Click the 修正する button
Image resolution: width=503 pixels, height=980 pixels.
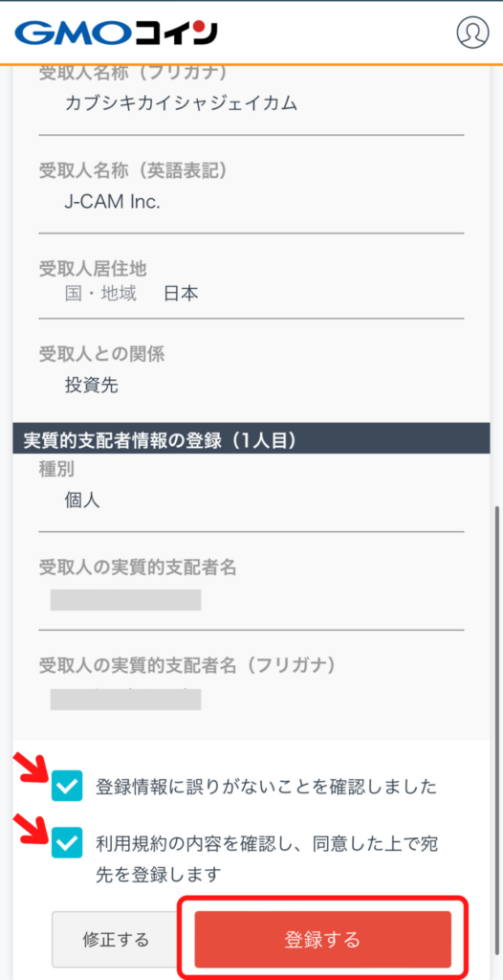click(x=117, y=939)
